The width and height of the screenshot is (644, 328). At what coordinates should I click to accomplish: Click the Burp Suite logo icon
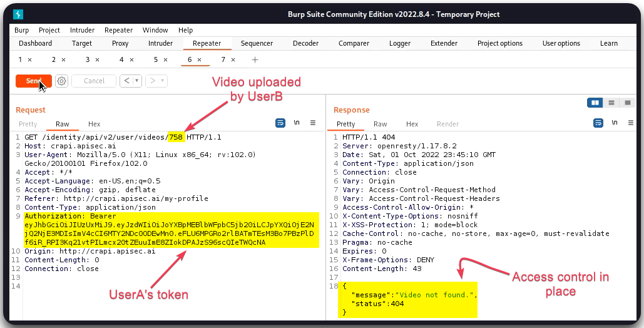[18, 14]
